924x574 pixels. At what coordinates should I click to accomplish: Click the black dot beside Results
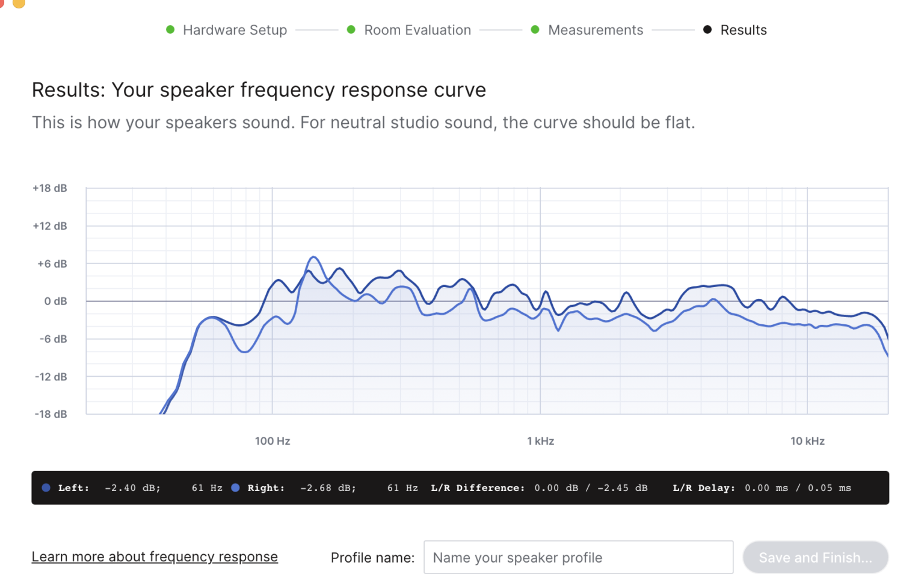[x=707, y=29]
